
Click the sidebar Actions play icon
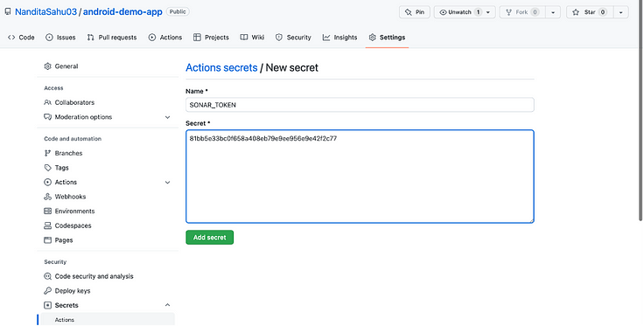[47, 182]
